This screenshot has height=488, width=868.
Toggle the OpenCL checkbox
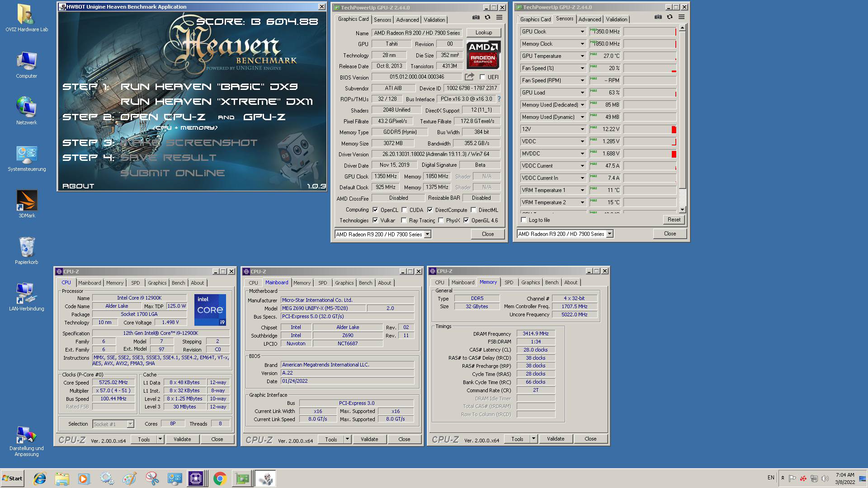[375, 210]
